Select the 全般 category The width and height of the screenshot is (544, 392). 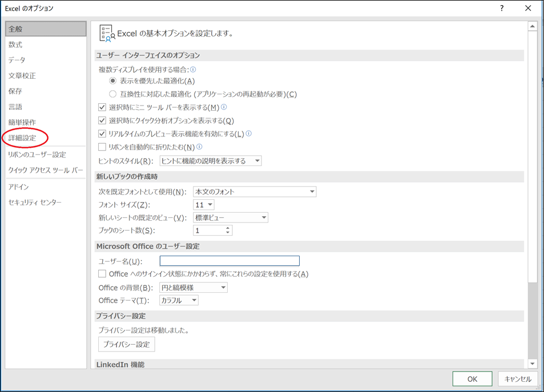tap(46, 29)
